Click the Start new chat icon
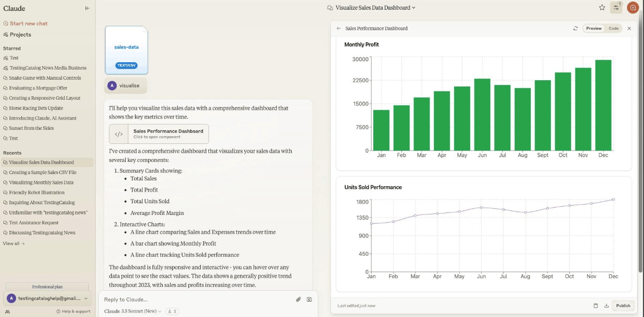The image size is (644, 317). point(6,23)
